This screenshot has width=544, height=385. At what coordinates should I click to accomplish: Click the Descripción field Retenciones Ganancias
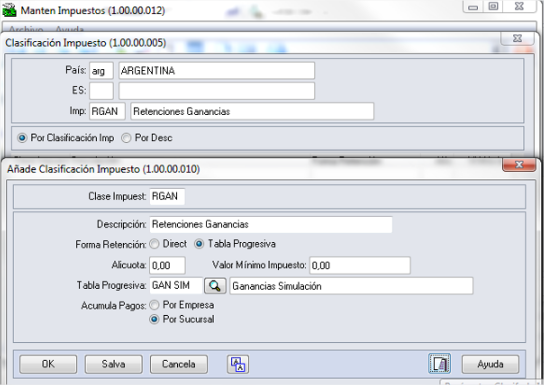[x=271, y=225]
